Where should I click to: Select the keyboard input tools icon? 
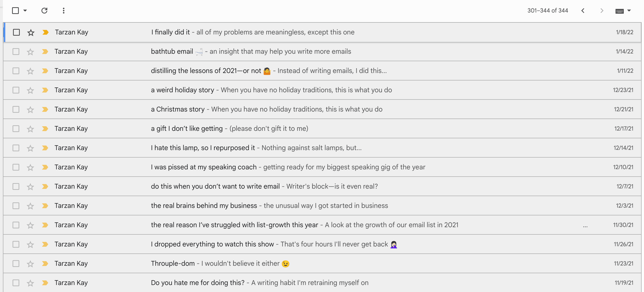point(620,11)
